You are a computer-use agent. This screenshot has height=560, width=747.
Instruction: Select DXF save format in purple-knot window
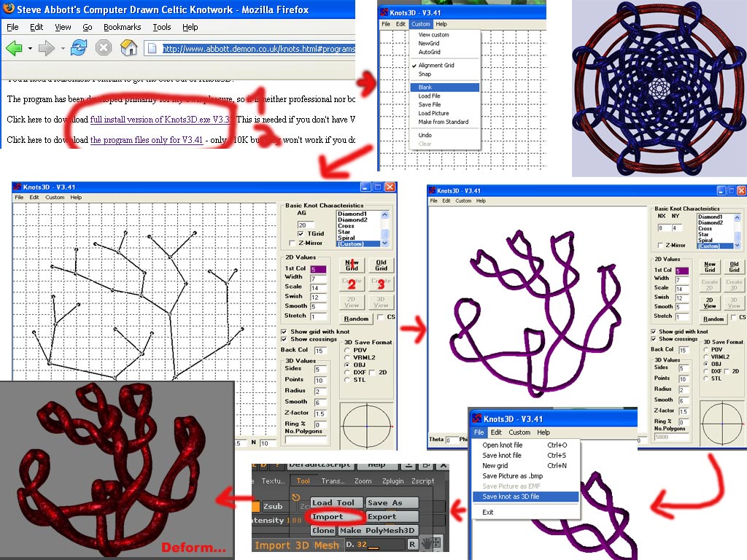click(706, 371)
